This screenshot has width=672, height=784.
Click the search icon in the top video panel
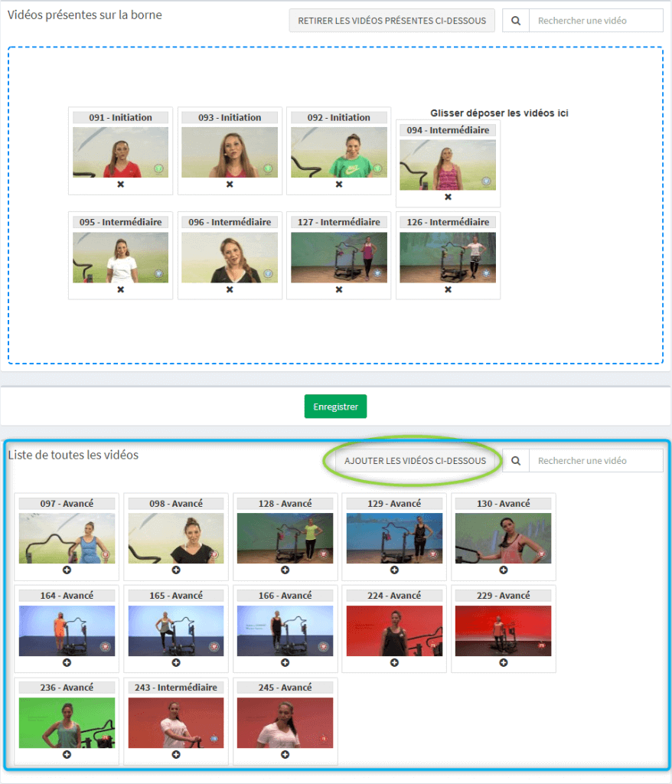(x=516, y=21)
